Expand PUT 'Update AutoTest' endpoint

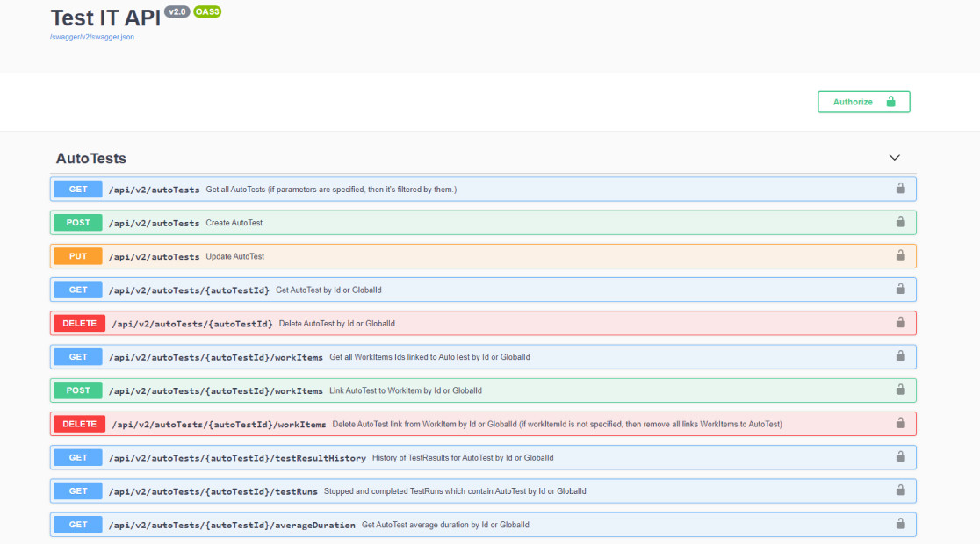(x=483, y=256)
